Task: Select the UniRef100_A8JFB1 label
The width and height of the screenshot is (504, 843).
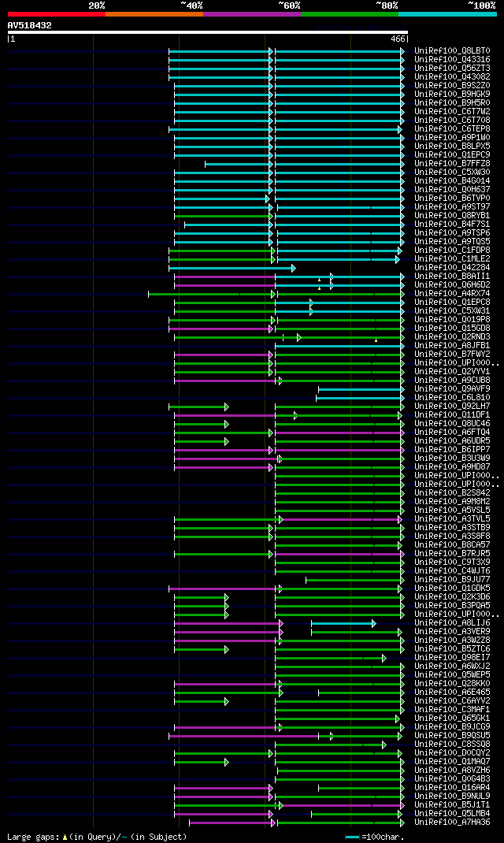Action: 452,346
